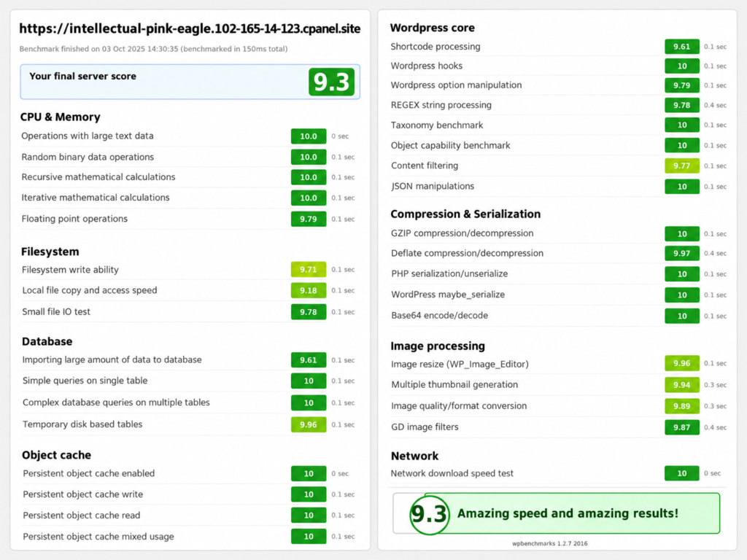The height and width of the screenshot is (560, 747).
Task: Click the circled 9.3 result badge
Action: coord(429,514)
